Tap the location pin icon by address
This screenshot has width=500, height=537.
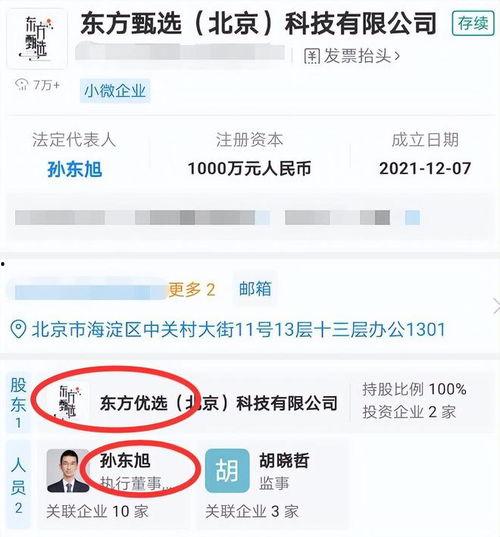pos(18,329)
